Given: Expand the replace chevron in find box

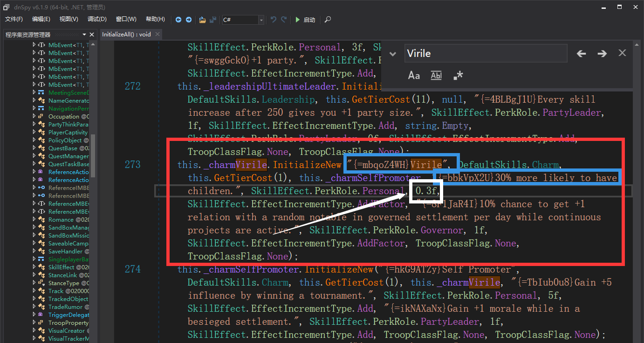Looking at the screenshot, I should (393, 54).
